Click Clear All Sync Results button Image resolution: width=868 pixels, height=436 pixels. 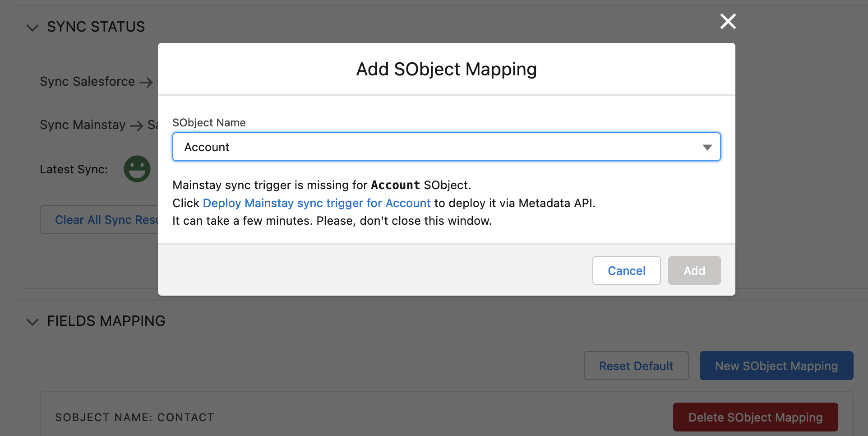point(99,220)
